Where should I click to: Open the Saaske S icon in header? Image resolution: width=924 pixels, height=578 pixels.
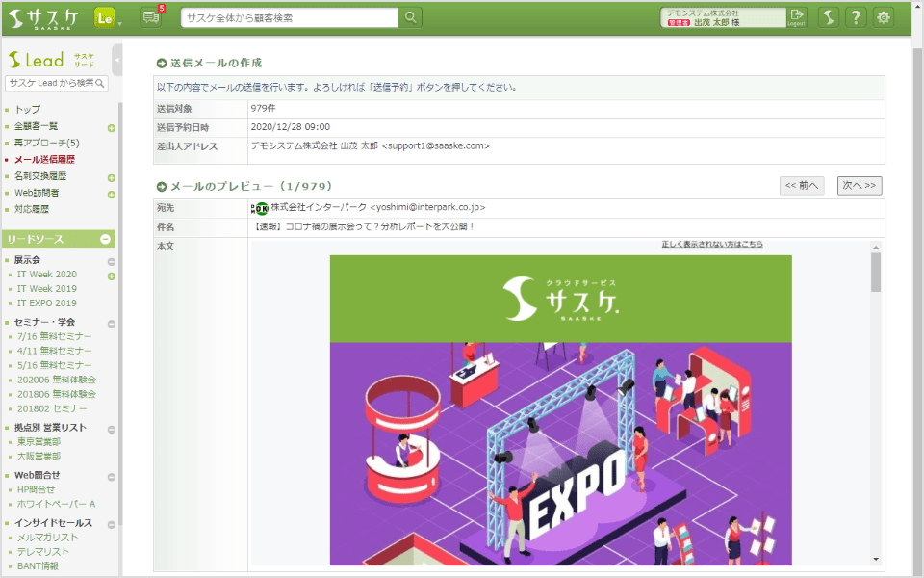(x=829, y=17)
